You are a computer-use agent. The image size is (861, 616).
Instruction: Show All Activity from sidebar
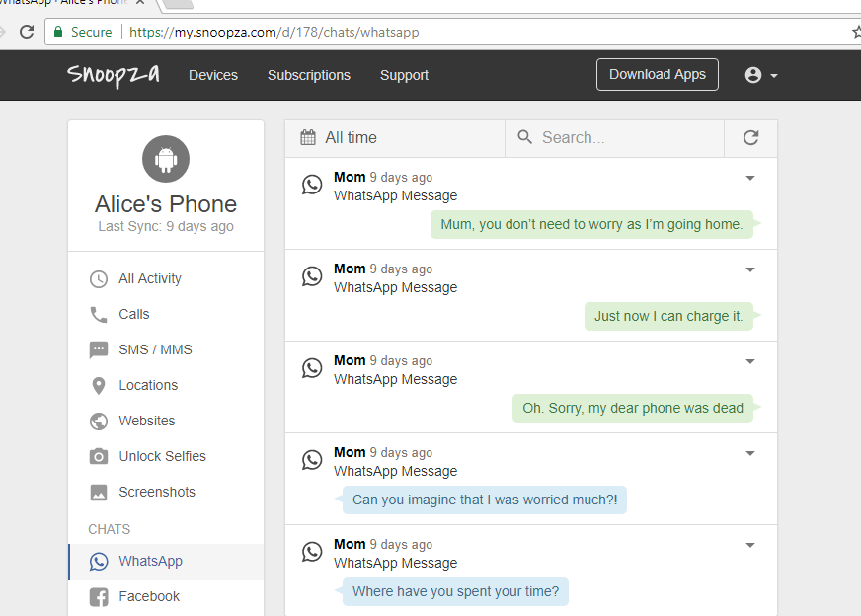[149, 278]
